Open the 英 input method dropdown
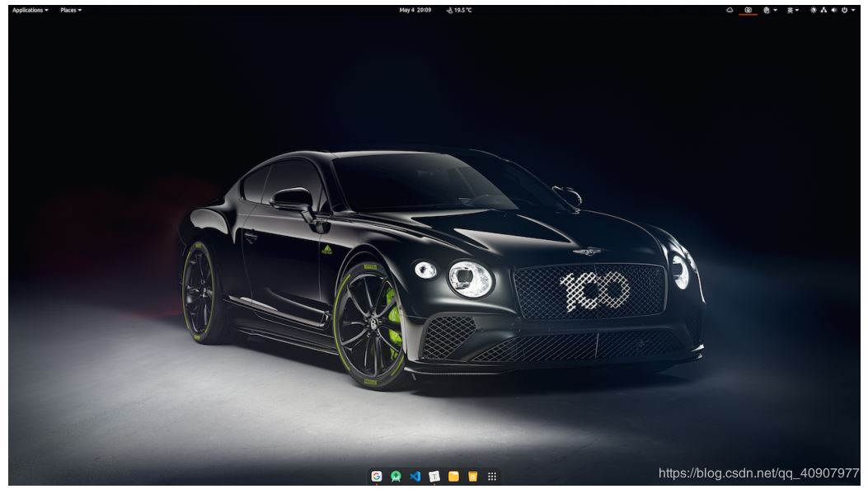868x489 pixels. [793, 10]
